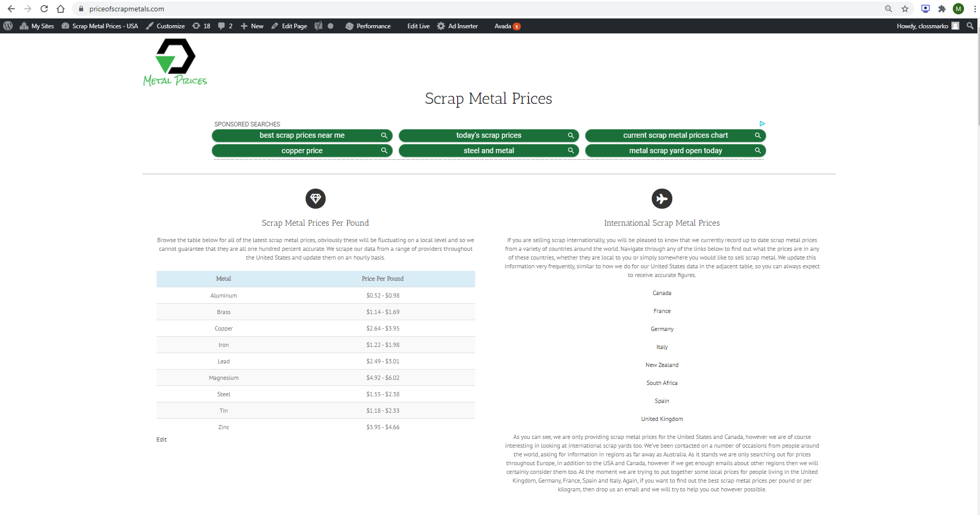Click the 'best scrap prices near me' search button
Image resolution: width=980 pixels, height=515 pixels.
click(x=302, y=135)
